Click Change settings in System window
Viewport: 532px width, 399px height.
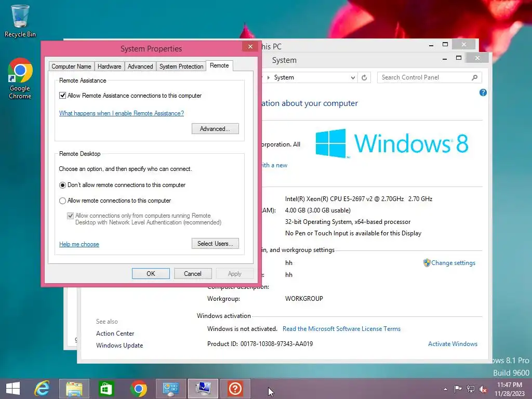(453, 262)
